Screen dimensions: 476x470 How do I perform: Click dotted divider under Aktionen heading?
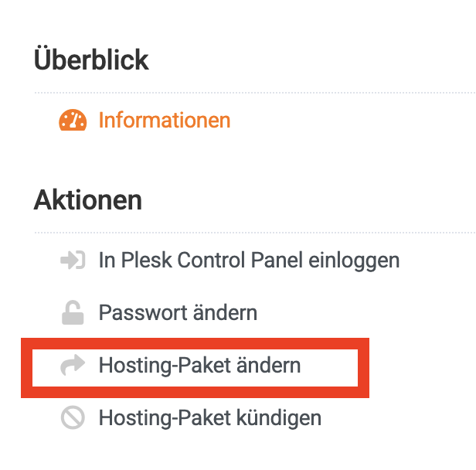253,233
